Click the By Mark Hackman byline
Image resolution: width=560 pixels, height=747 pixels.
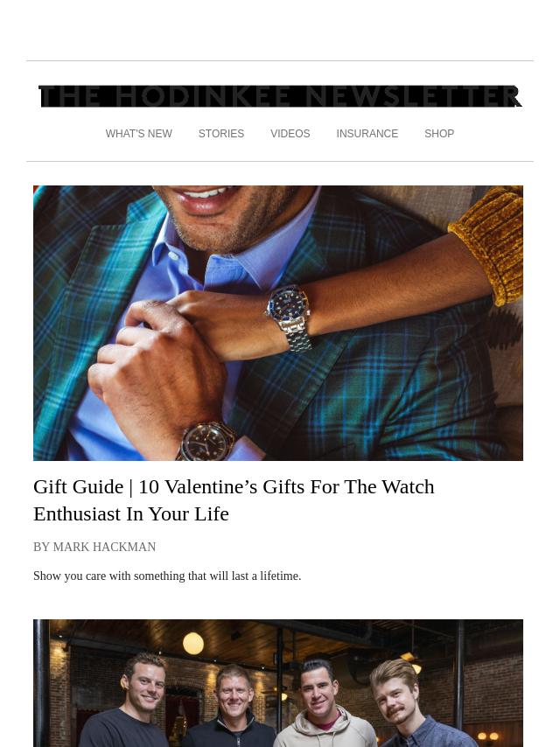(x=94, y=547)
